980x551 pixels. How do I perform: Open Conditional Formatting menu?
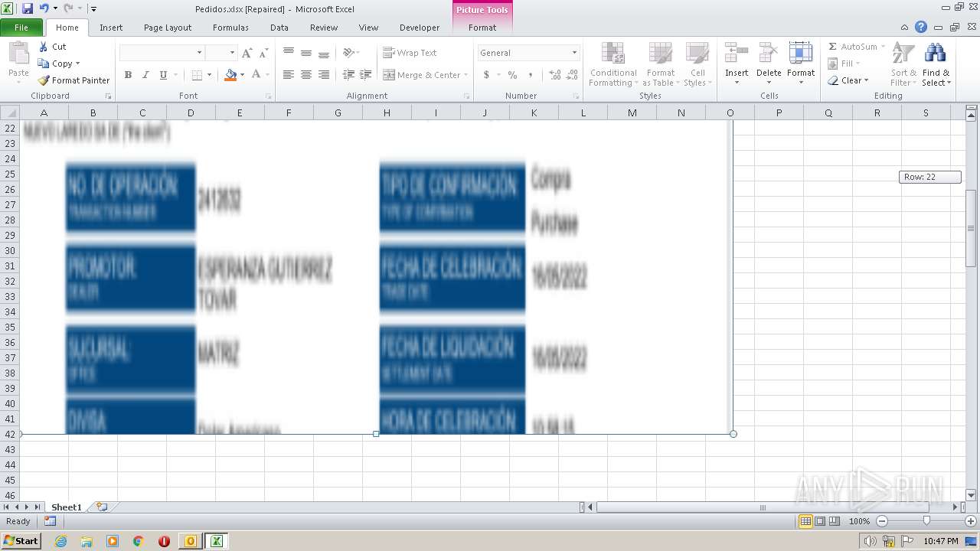612,65
